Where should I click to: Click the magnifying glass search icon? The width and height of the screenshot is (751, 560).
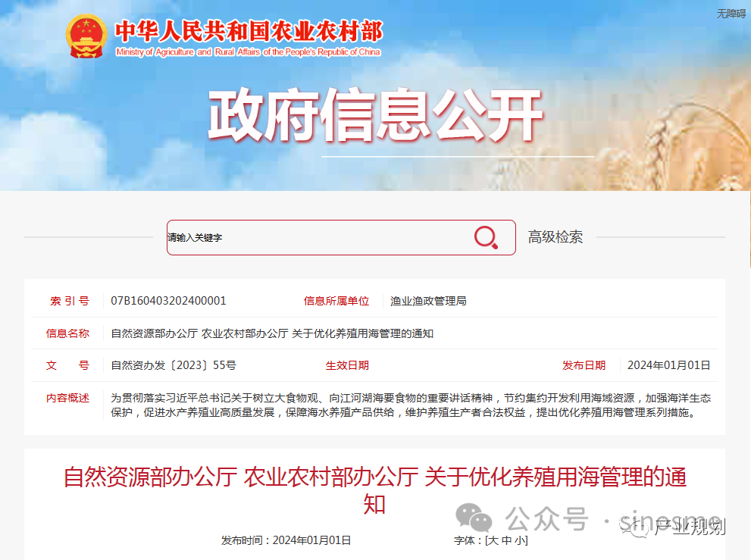[x=486, y=238]
